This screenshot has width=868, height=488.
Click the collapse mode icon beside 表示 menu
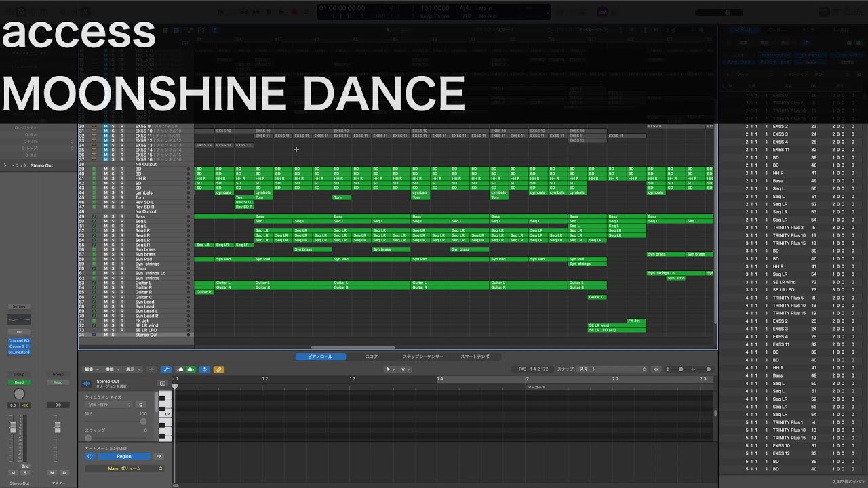click(x=151, y=369)
